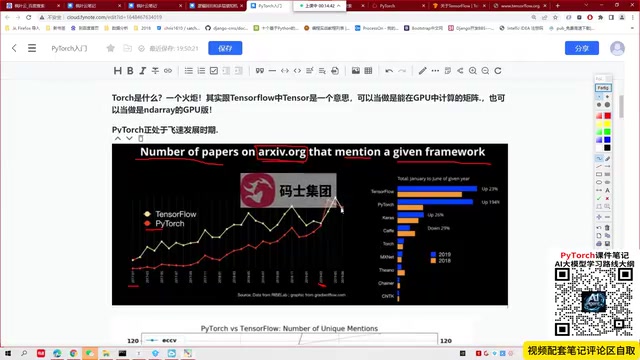Select the red cross stamp tool
Image resolution: width=640 pixels, height=360 pixels.
pos(607,198)
